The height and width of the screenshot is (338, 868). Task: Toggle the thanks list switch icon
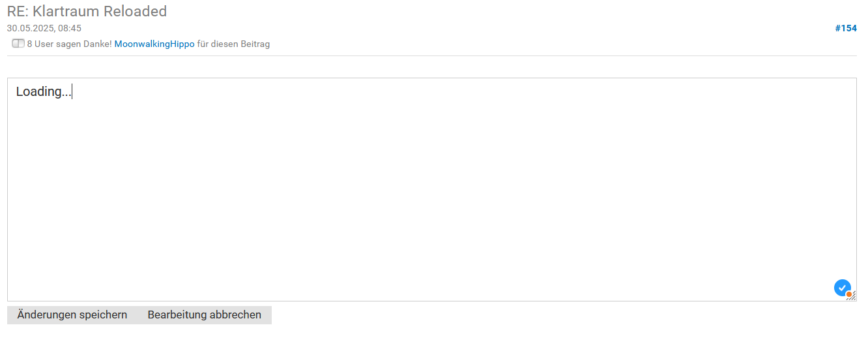(x=18, y=44)
